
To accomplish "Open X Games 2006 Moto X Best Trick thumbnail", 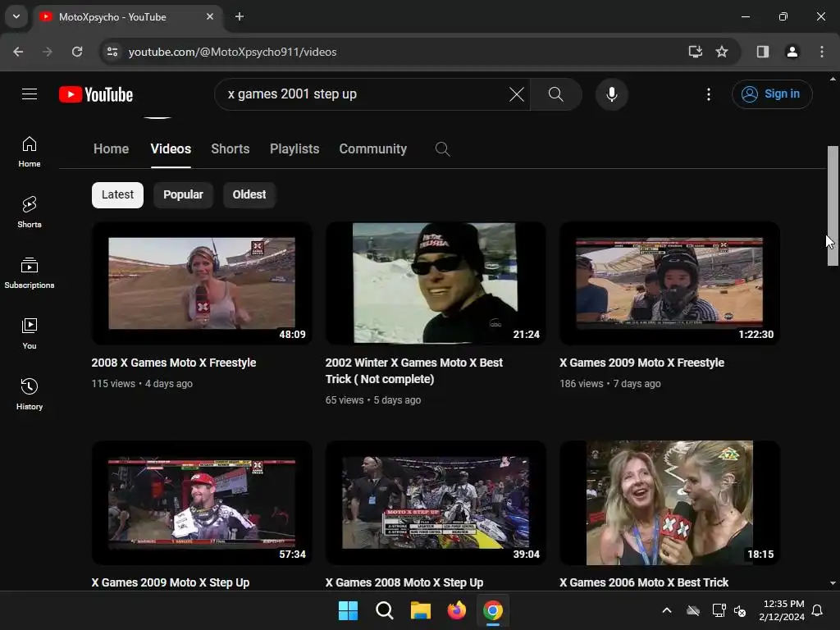I will (x=669, y=503).
